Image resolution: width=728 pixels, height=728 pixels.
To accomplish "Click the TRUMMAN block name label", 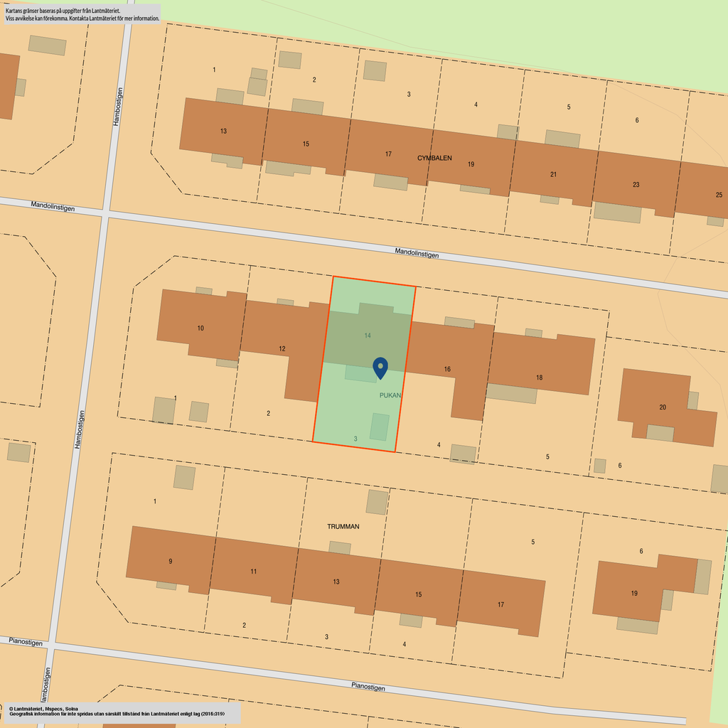I will 343,527.
